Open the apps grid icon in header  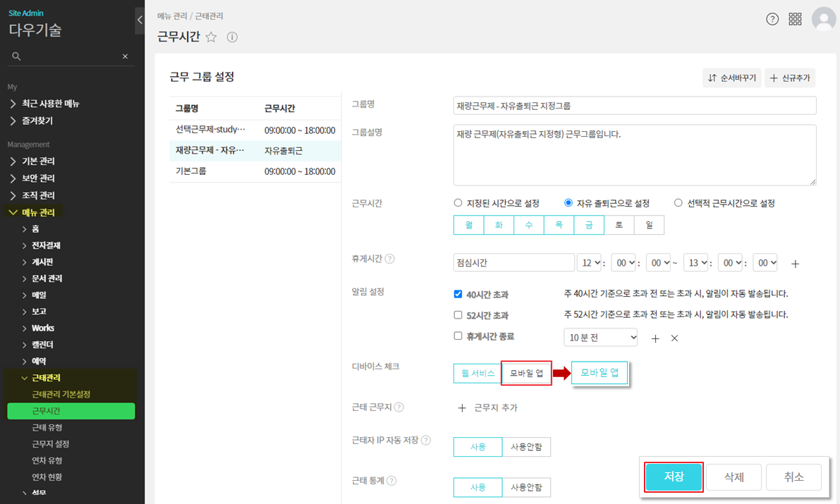(795, 19)
